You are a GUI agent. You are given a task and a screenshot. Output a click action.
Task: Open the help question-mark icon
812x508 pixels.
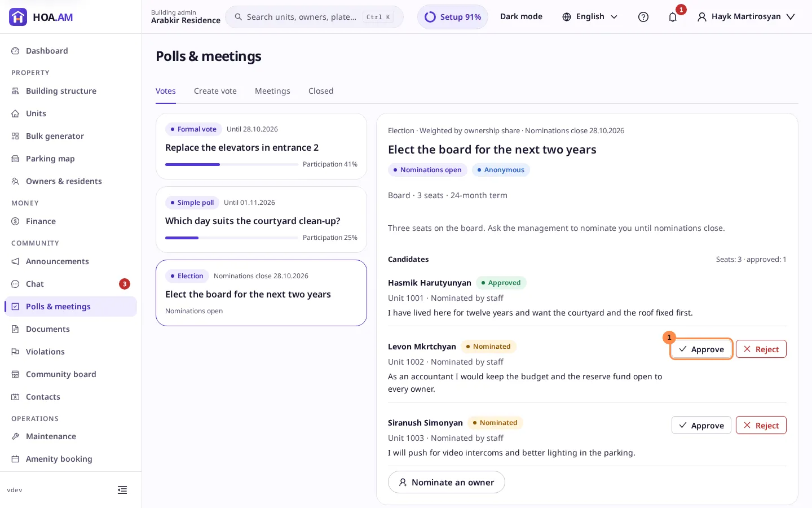click(643, 17)
